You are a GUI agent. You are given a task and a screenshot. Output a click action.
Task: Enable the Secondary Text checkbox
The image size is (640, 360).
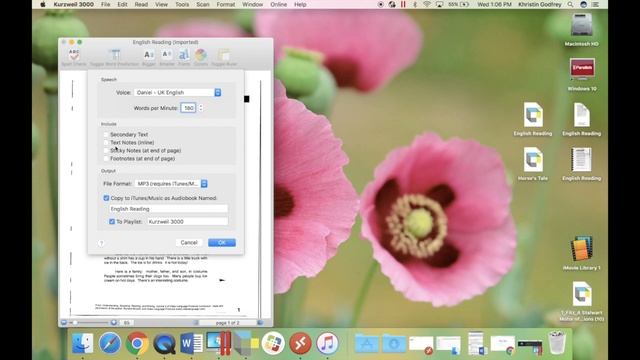pos(106,134)
